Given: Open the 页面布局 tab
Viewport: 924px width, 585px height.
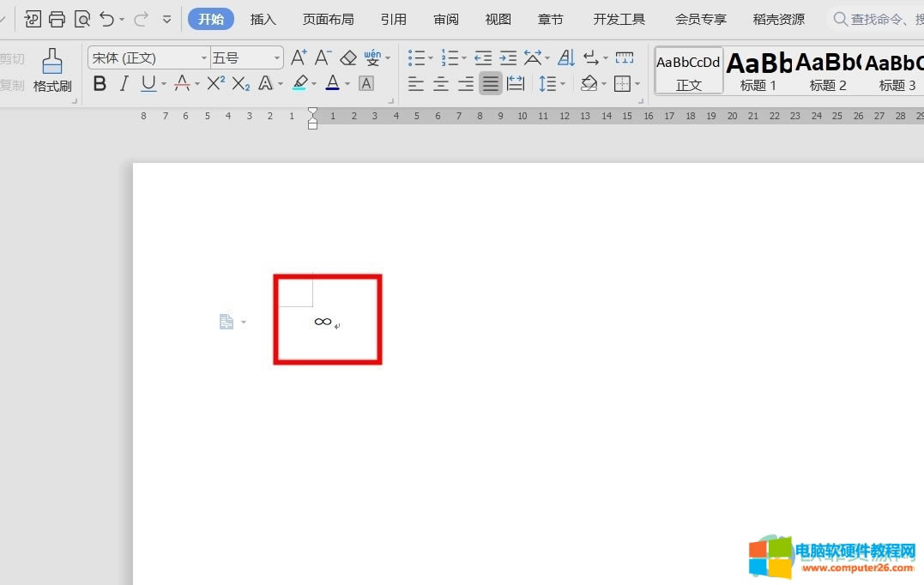Looking at the screenshot, I should click(328, 19).
